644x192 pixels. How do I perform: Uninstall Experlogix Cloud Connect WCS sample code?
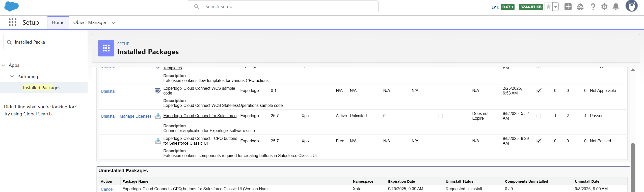[x=109, y=91]
